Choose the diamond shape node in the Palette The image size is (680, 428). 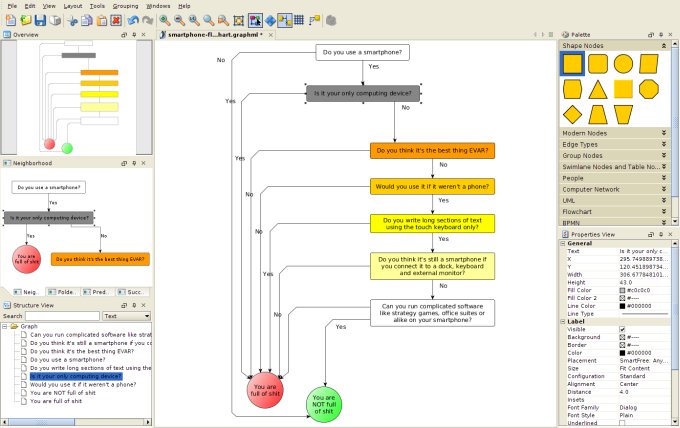[572, 114]
